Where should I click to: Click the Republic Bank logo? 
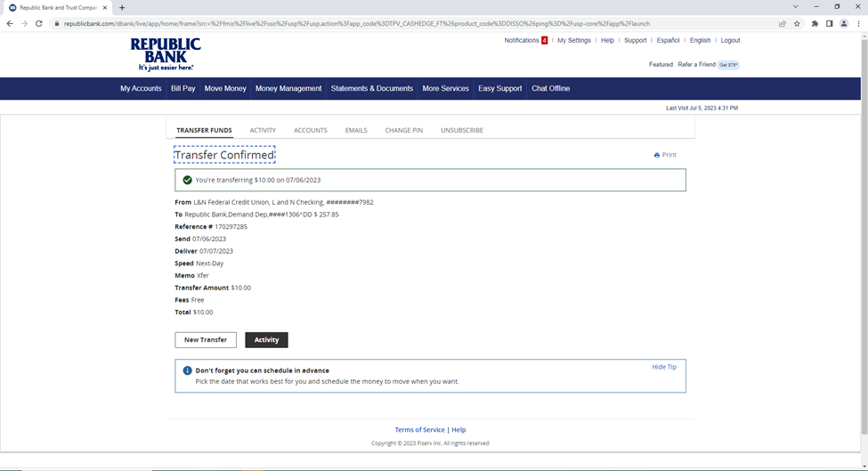(x=166, y=54)
